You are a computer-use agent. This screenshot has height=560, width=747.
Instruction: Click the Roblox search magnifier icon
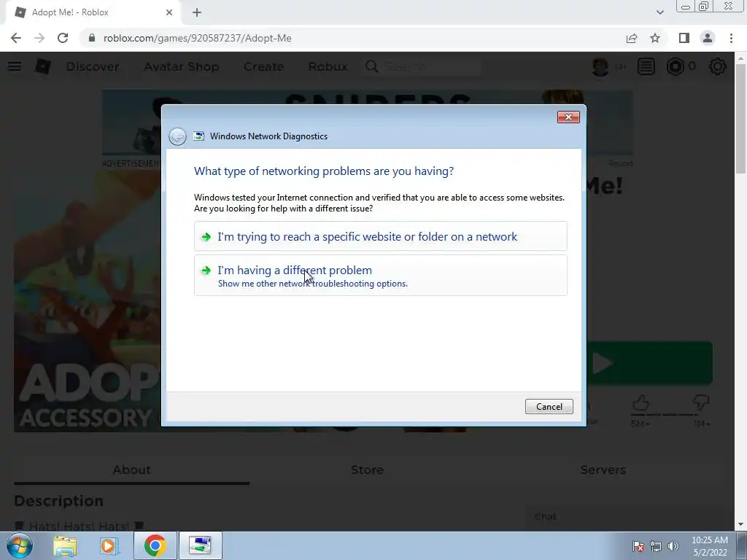coord(371,66)
